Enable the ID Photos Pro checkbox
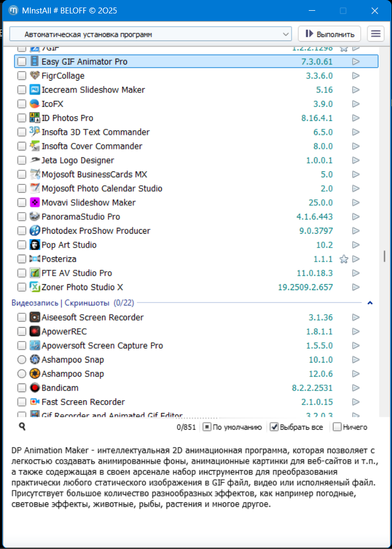Image resolution: width=392 pixels, height=549 pixels. coord(21,118)
